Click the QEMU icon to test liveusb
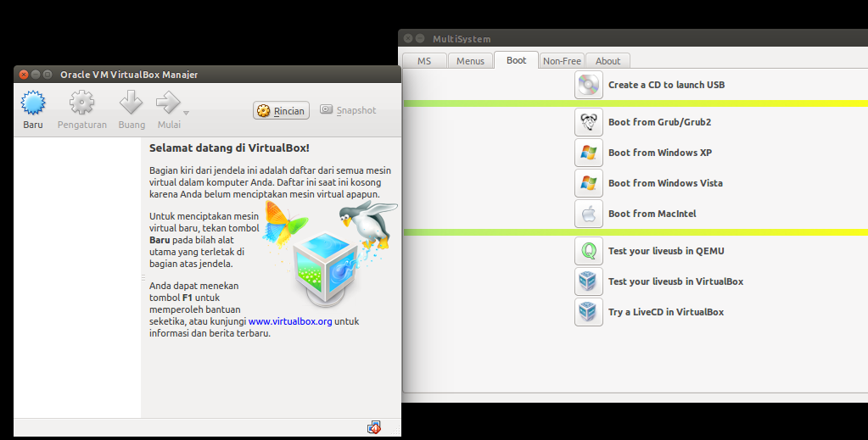The height and width of the screenshot is (440, 868). pos(589,251)
